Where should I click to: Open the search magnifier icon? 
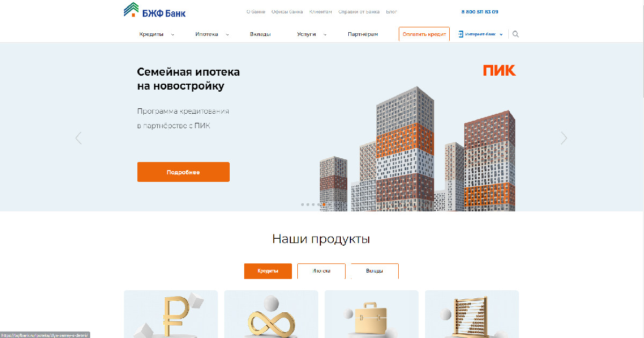(x=516, y=34)
